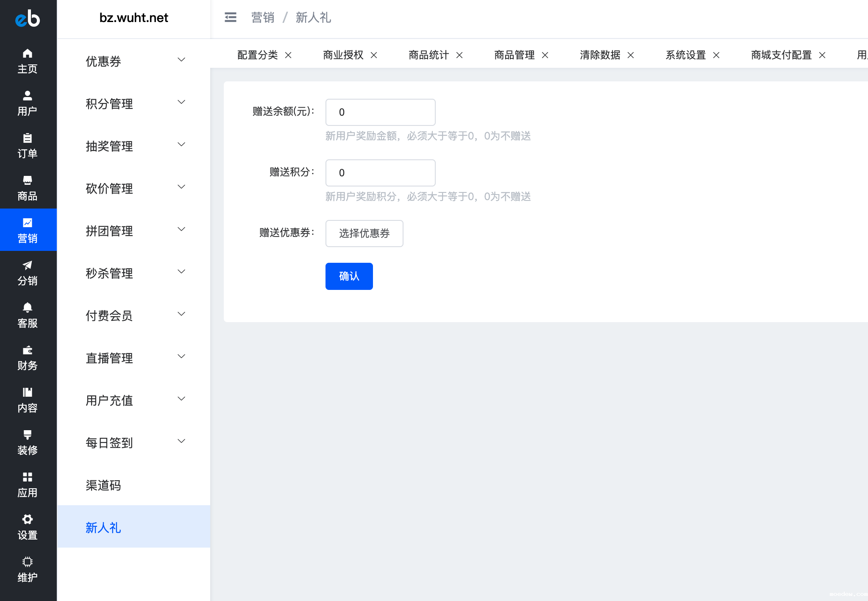Open the 订单 orders icon
This screenshot has height=601, width=868.
(28, 138)
